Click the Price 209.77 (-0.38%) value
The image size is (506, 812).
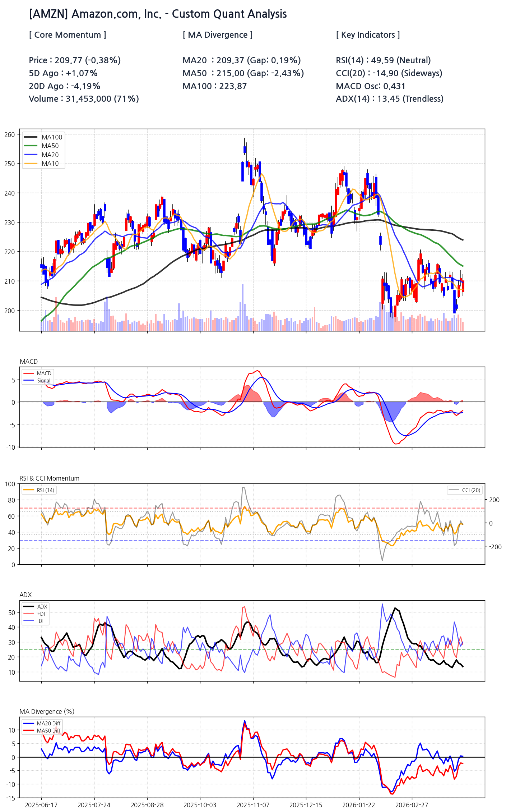coord(75,60)
